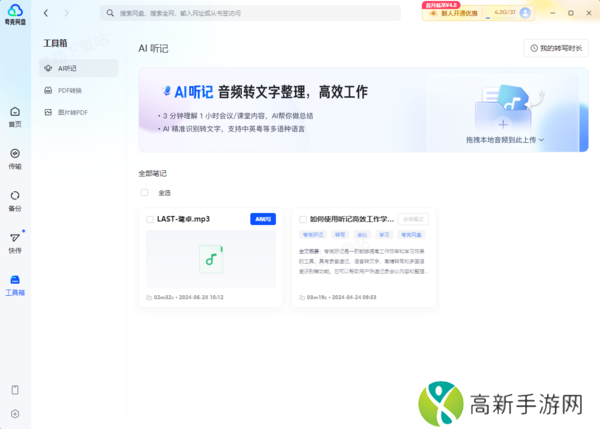Screen dimensions: 600x429
Task: Click the 转写 tag
Action: (x=340, y=235)
